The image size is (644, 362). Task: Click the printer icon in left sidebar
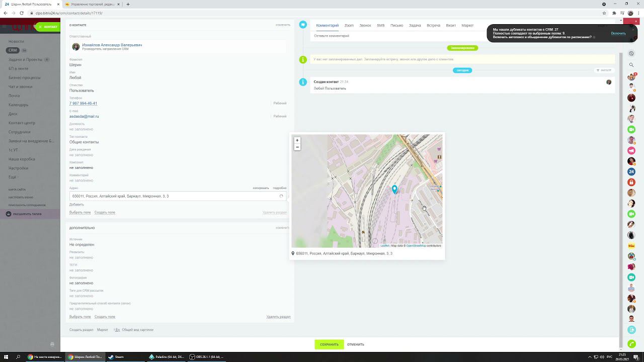pyautogui.click(x=52, y=344)
